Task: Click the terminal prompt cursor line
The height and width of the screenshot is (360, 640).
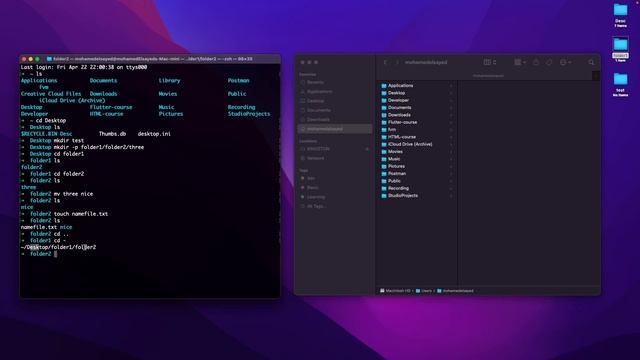Action: pos(56,254)
